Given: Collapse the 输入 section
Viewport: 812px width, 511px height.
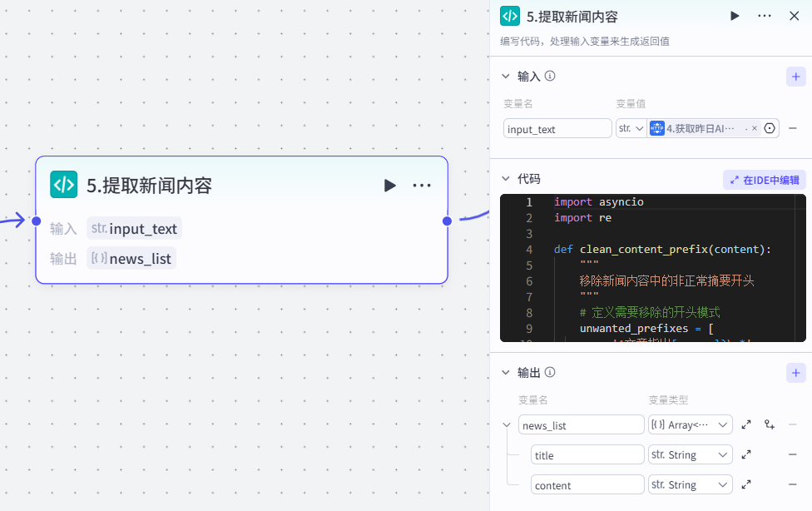Looking at the screenshot, I should [505, 77].
